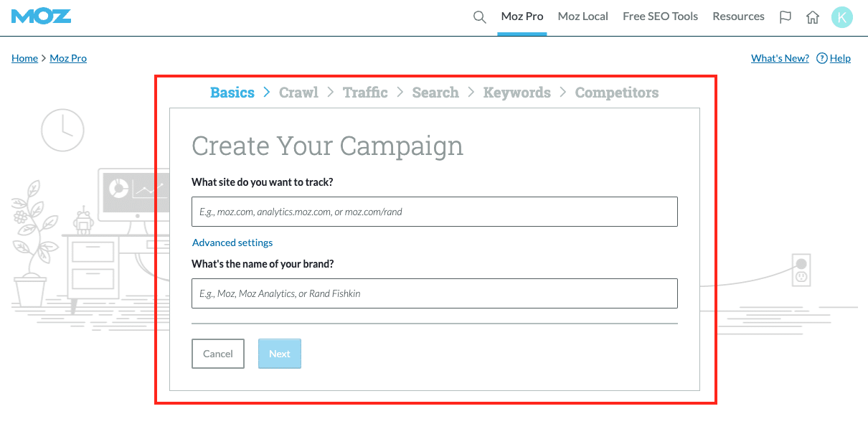Select the Moz Pro navigation tab
868x424 pixels.
(x=522, y=17)
